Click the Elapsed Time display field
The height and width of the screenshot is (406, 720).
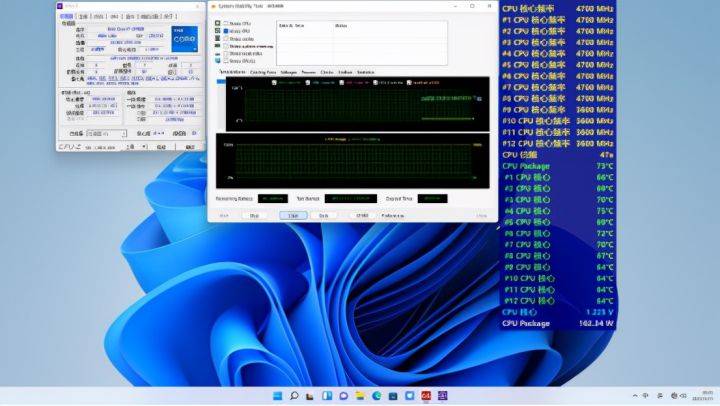coord(432,198)
